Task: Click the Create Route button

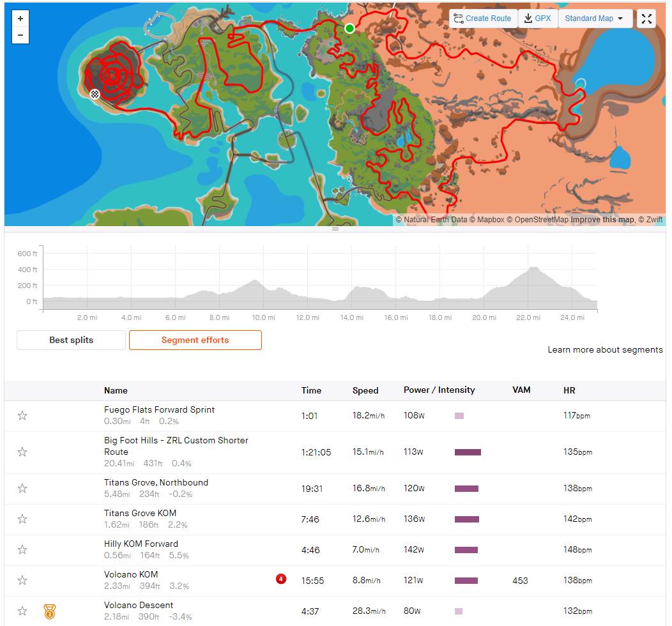Action: (x=483, y=19)
